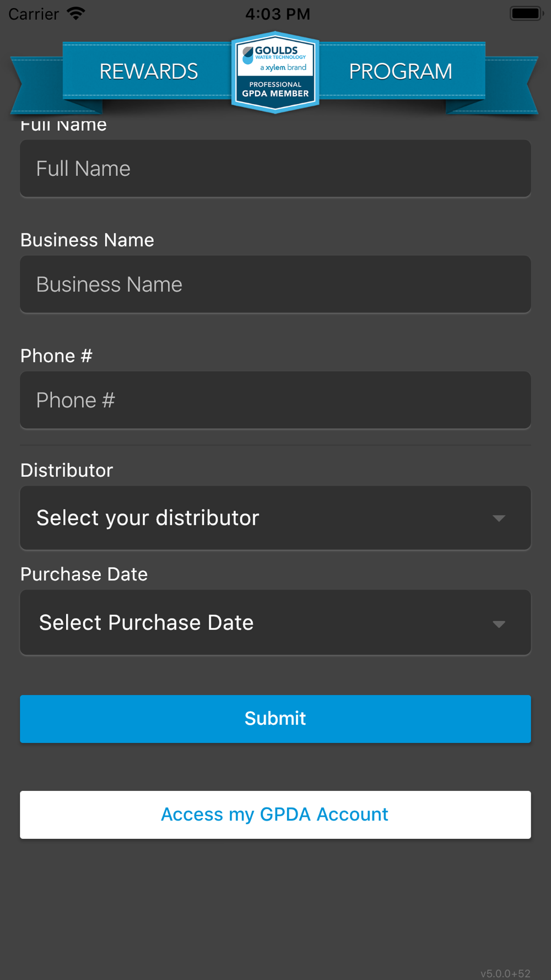Focus the Phone # input field

tap(275, 400)
